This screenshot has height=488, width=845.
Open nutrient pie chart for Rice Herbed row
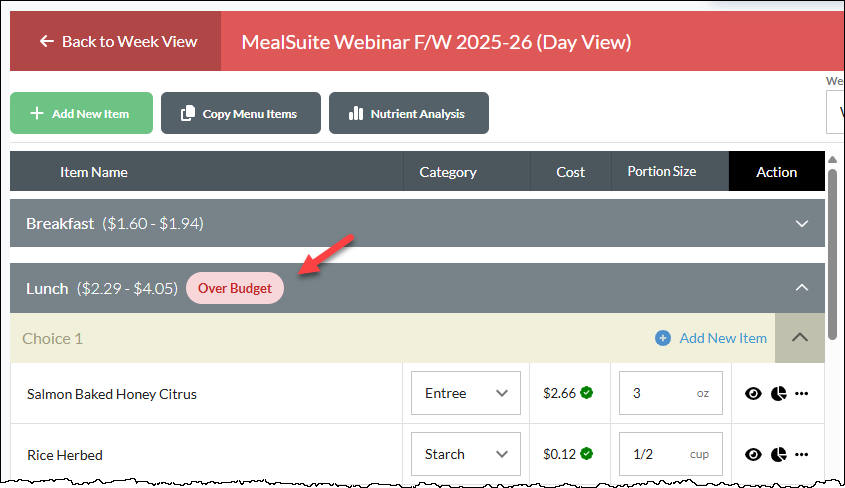[x=779, y=455]
